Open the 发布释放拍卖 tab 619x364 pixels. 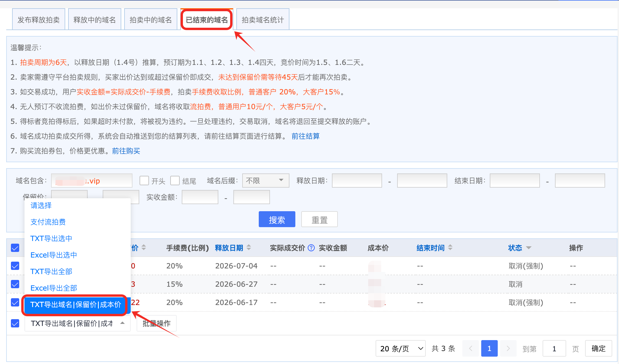38,19
